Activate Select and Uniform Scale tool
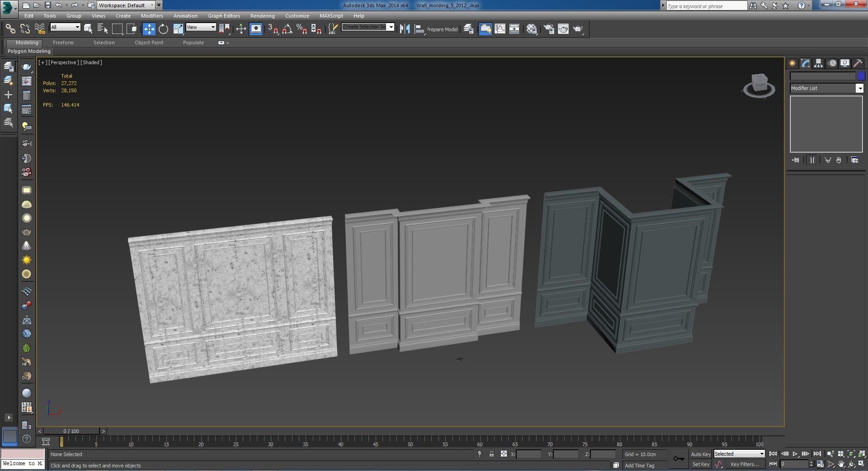Image resolution: width=868 pixels, height=471 pixels. pos(178,29)
